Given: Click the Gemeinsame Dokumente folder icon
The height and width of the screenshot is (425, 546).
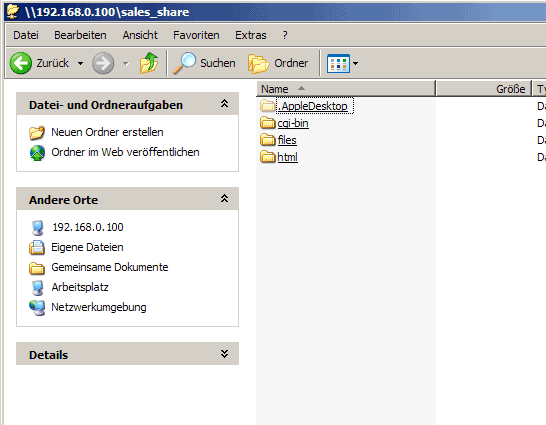Looking at the screenshot, I should pyautogui.click(x=37, y=268).
